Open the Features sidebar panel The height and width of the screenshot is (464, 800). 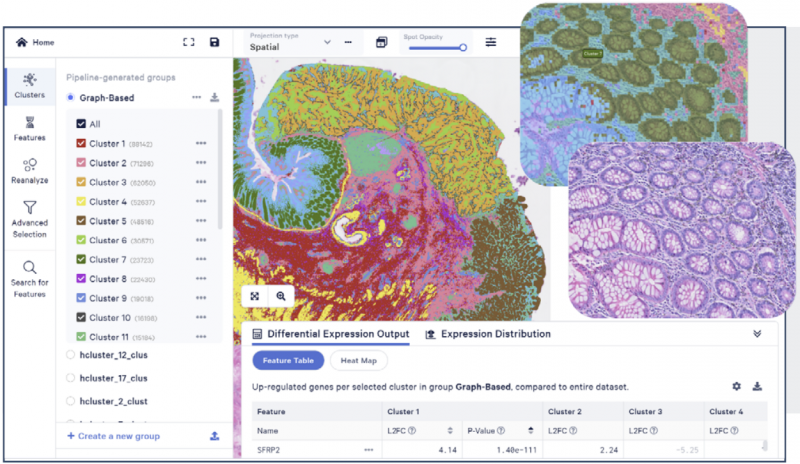click(x=29, y=129)
